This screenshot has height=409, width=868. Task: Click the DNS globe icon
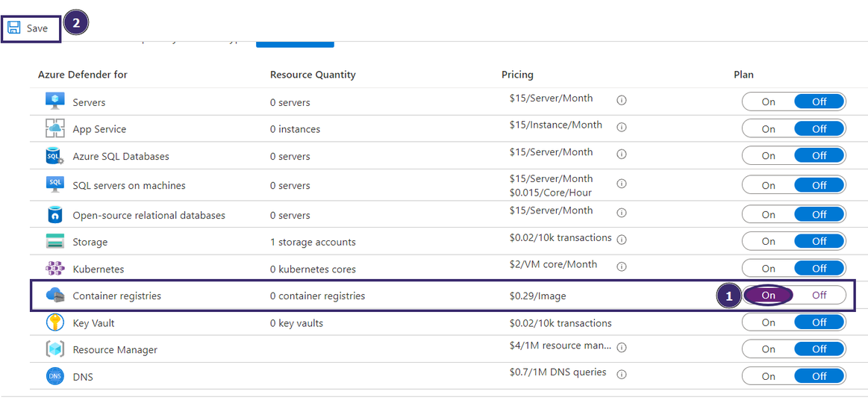pyautogui.click(x=55, y=376)
